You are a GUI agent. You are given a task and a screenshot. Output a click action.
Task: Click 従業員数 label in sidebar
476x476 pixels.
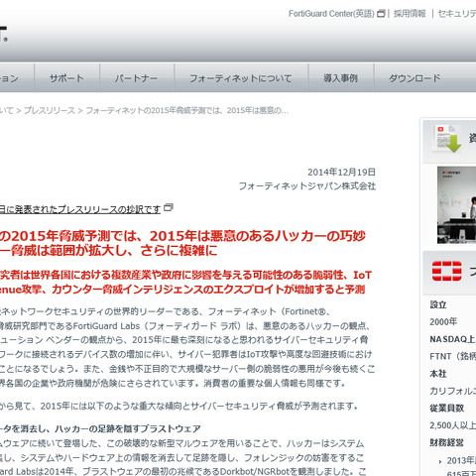(447, 408)
